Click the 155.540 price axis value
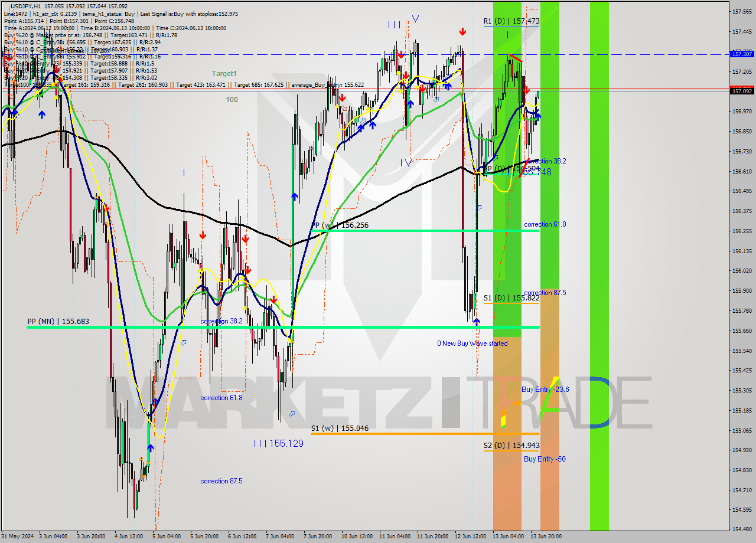The height and width of the screenshot is (543, 756). [x=742, y=351]
